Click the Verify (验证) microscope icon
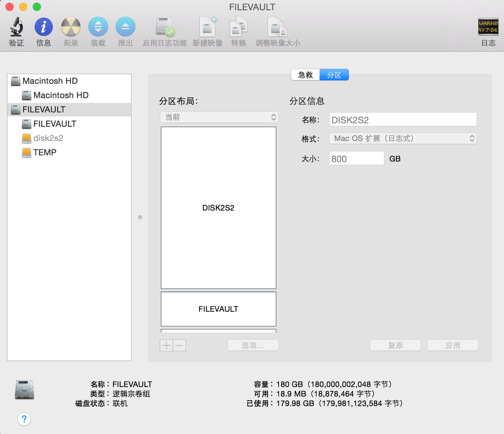504x434 pixels. click(x=16, y=27)
